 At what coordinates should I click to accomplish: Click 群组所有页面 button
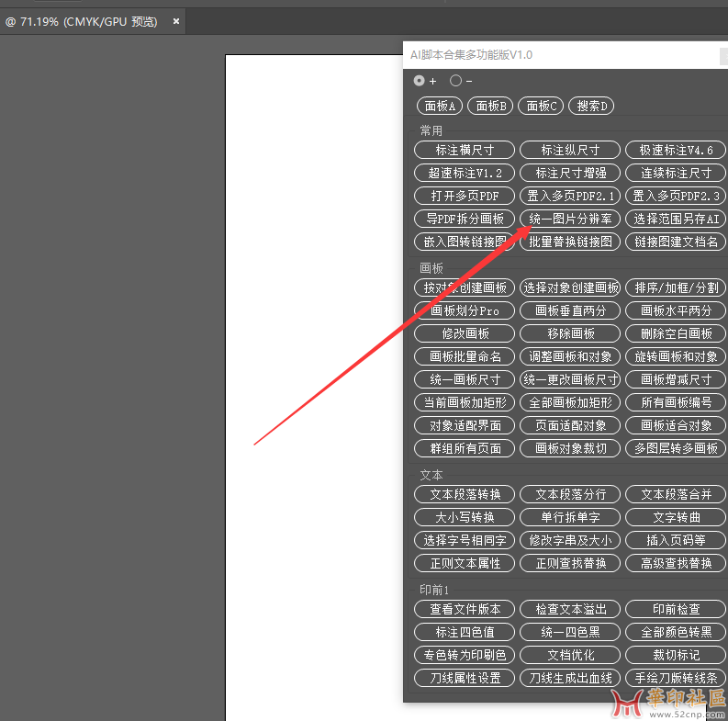(x=465, y=448)
